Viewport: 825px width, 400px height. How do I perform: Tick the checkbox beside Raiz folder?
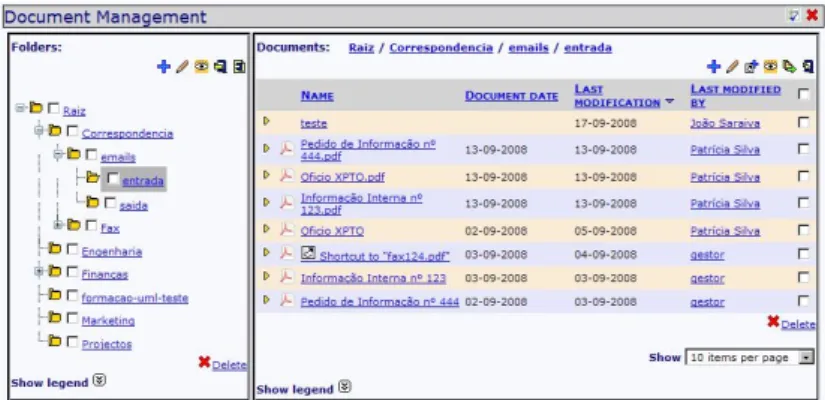click(x=54, y=108)
